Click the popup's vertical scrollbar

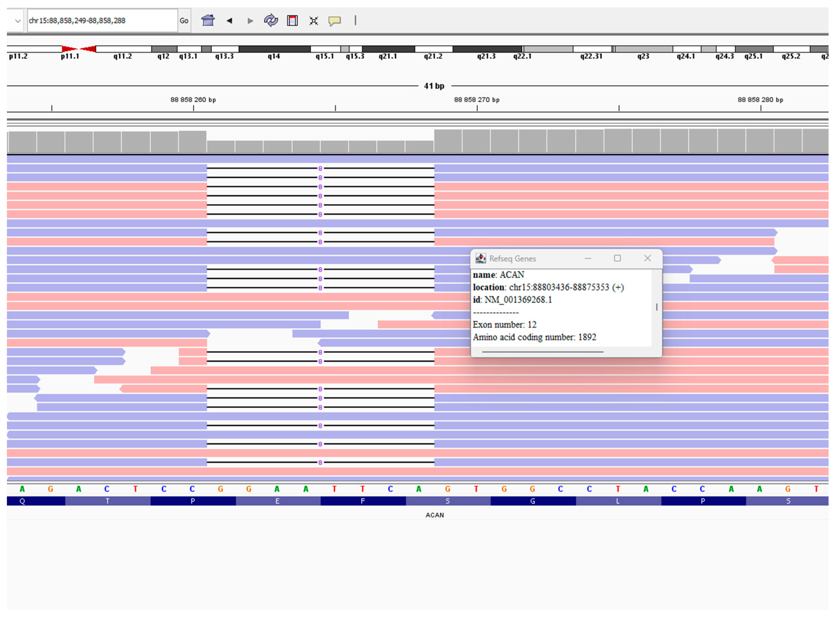pos(657,308)
